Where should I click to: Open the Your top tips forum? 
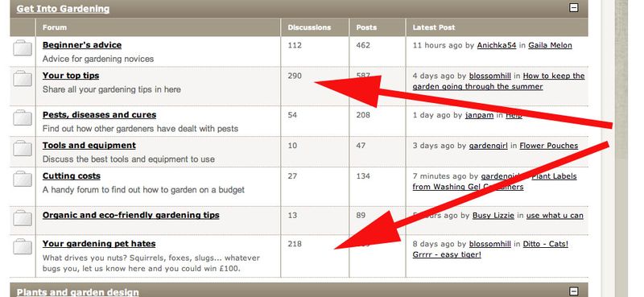[71, 76]
